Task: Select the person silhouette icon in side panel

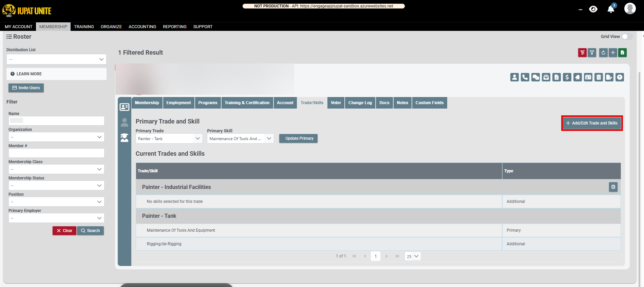Action: pyautogui.click(x=125, y=122)
